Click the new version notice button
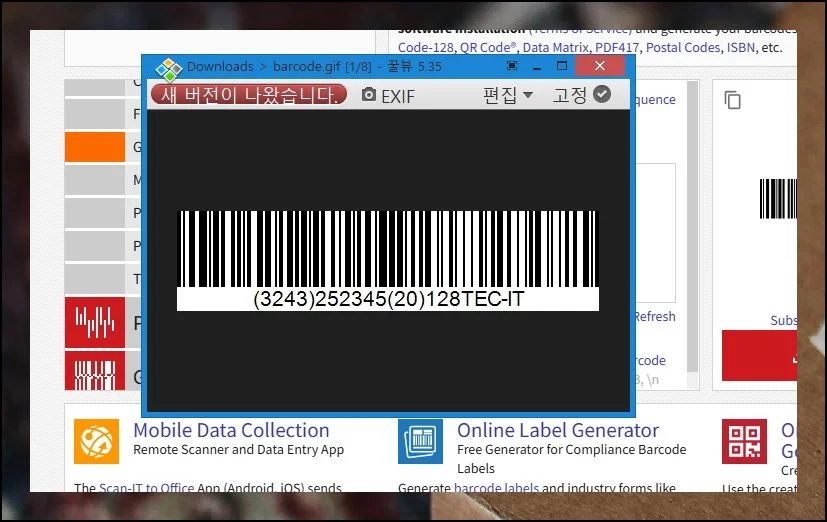Viewport: 827px width, 522px height. click(249, 95)
